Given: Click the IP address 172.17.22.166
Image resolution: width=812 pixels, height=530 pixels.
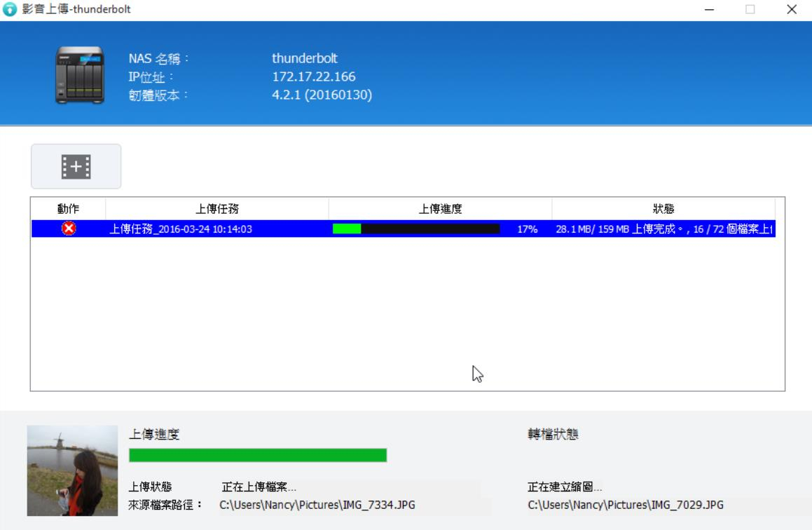Looking at the screenshot, I should [313, 76].
